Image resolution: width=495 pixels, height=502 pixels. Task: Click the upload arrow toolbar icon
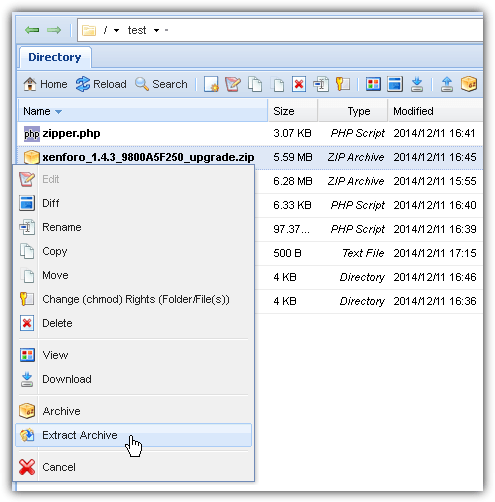pyautogui.click(x=447, y=84)
